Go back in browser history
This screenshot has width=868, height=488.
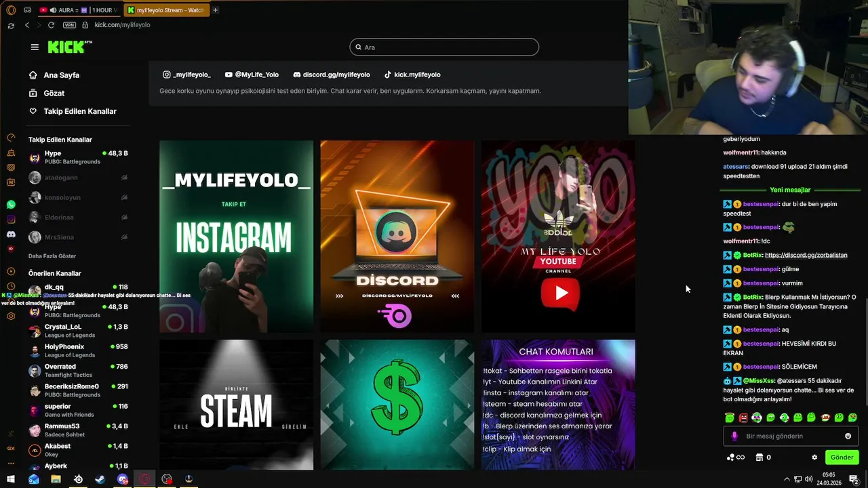(27, 25)
